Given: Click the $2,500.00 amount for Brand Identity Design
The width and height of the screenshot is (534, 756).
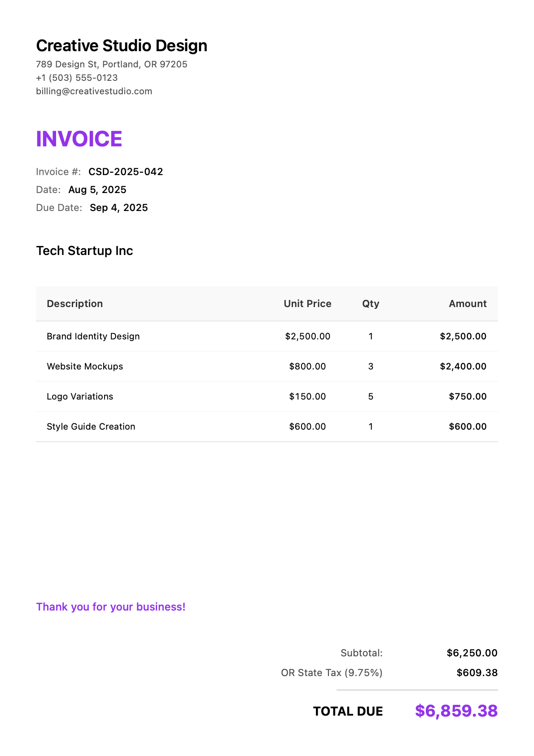Looking at the screenshot, I should 463,336.
